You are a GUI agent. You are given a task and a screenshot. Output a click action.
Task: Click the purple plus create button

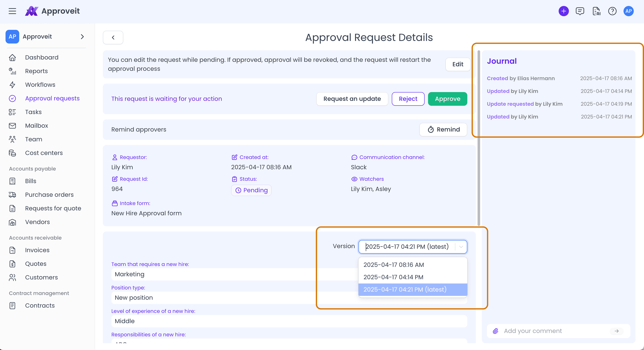(x=563, y=11)
